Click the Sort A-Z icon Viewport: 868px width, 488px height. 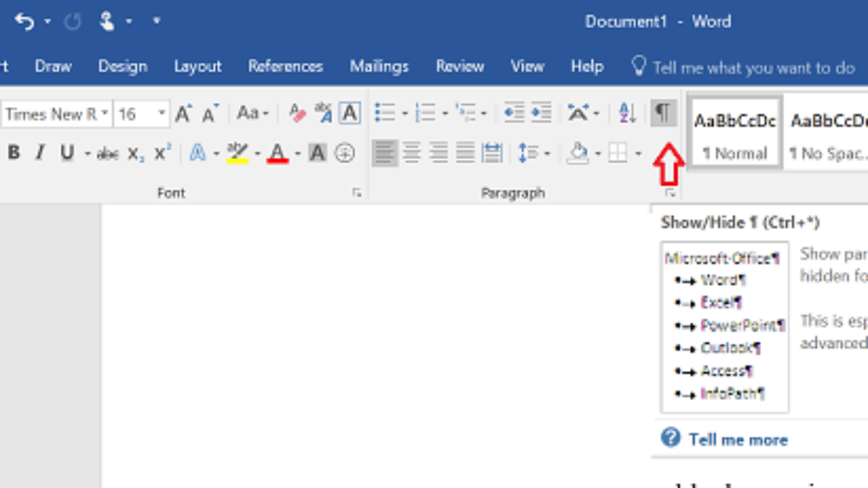click(627, 113)
